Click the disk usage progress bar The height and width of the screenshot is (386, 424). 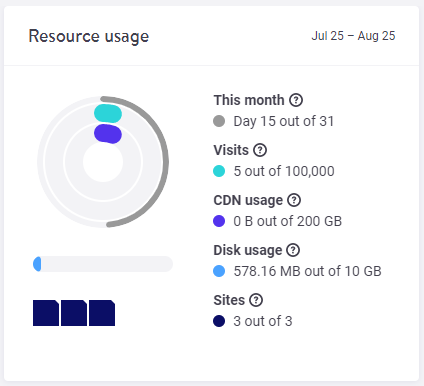(103, 264)
